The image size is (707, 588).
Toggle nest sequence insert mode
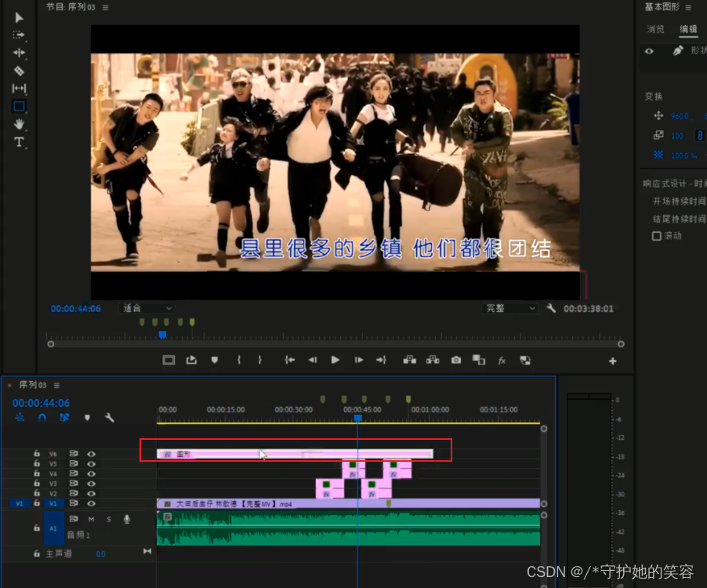20,418
